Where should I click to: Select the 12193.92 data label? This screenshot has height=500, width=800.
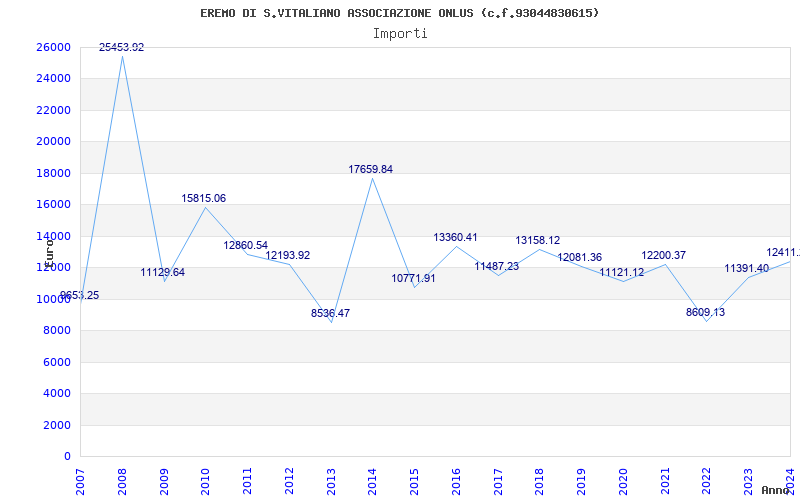tap(287, 255)
